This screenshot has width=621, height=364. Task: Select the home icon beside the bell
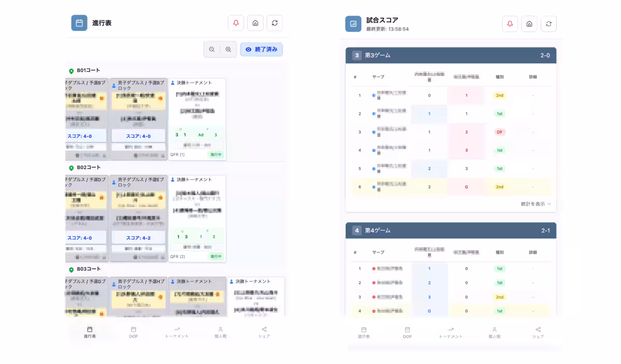255,23
